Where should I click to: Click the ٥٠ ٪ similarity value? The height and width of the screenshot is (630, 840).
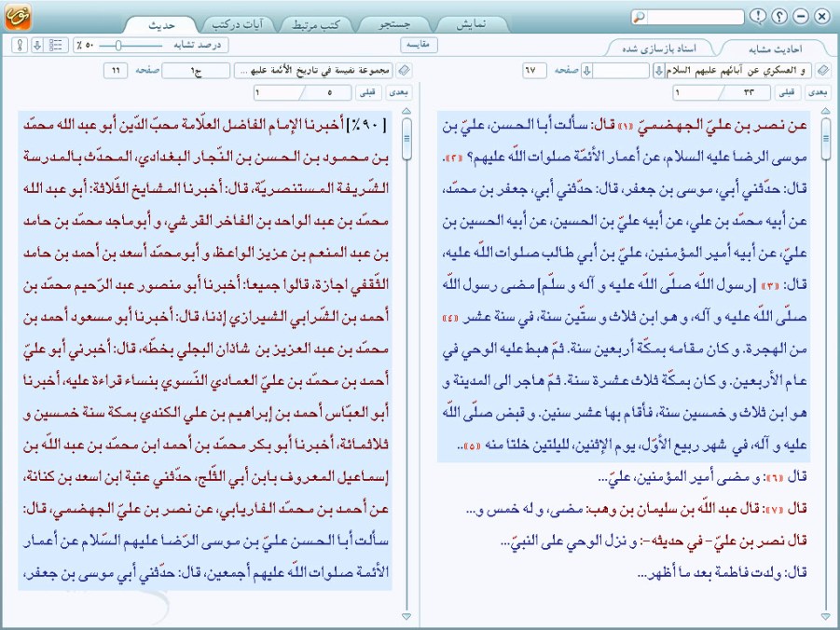[x=86, y=46]
